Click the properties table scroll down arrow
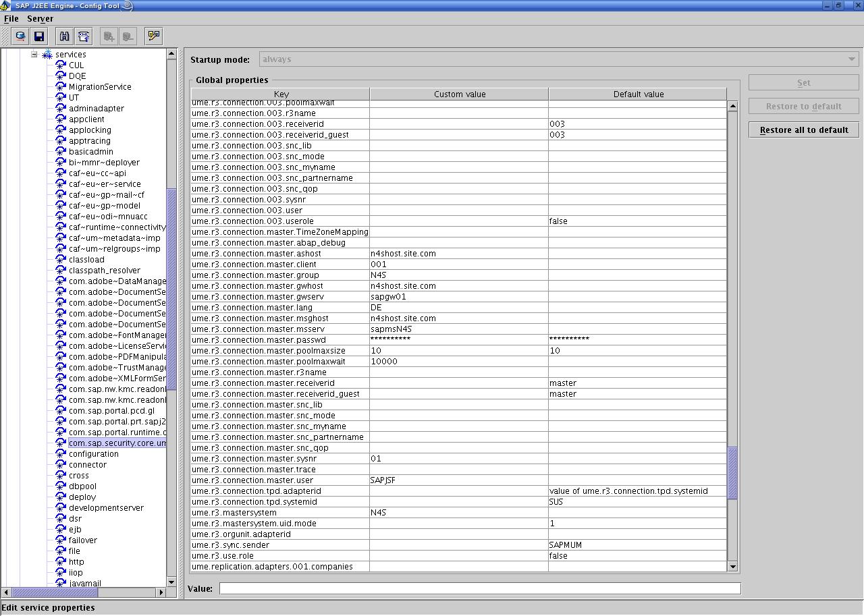The width and height of the screenshot is (864, 616). click(732, 567)
